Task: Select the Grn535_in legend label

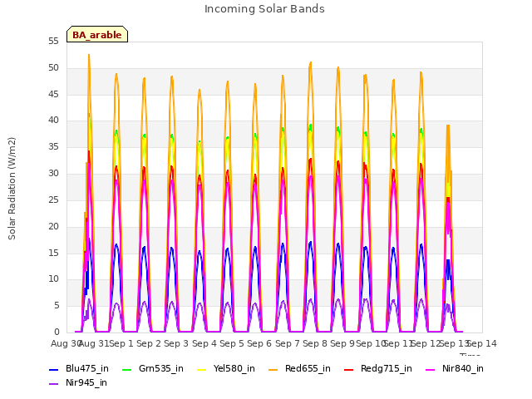Action: pos(161,368)
